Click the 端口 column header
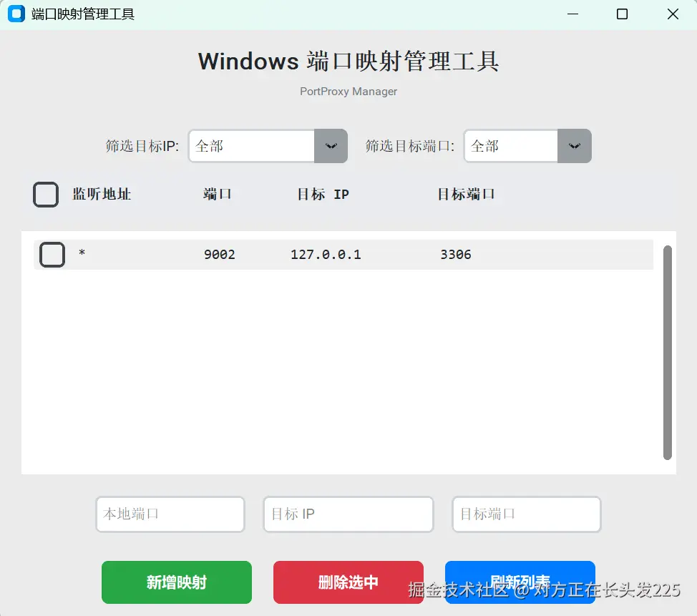Screen dimensions: 697x616 pyautogui.click(x=218, y=194)
